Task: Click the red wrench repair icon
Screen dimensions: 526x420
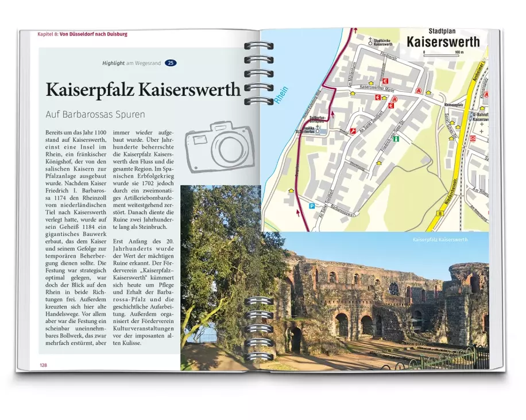Action: click(353, 131)
